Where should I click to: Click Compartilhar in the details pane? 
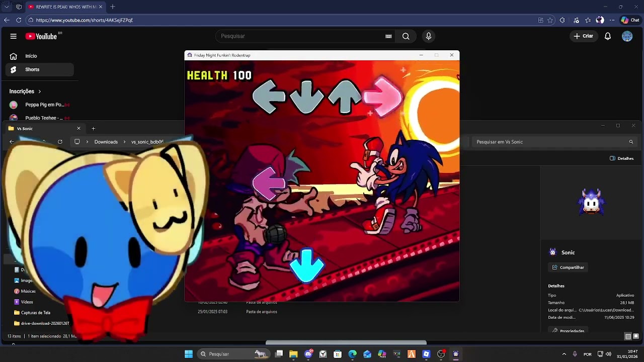coord(568,267)
